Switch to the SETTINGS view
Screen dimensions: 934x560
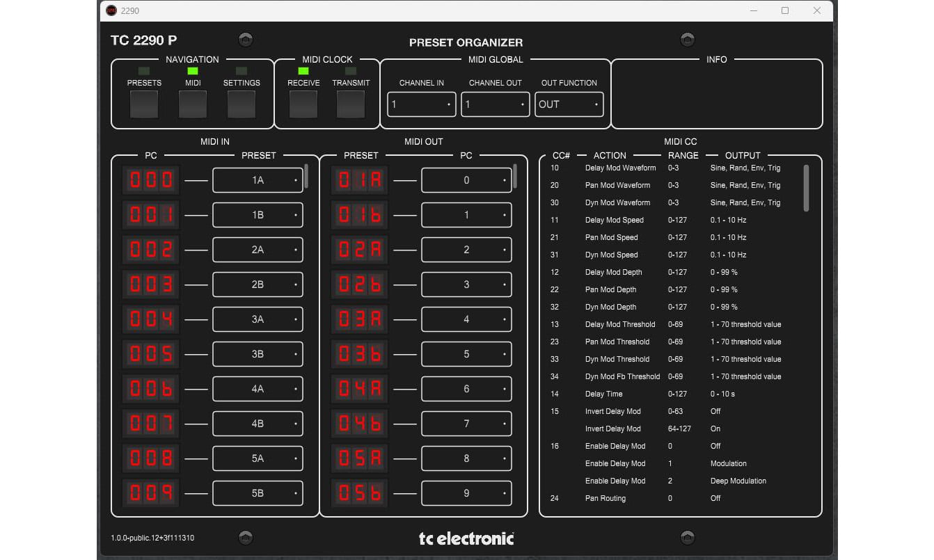242,104
